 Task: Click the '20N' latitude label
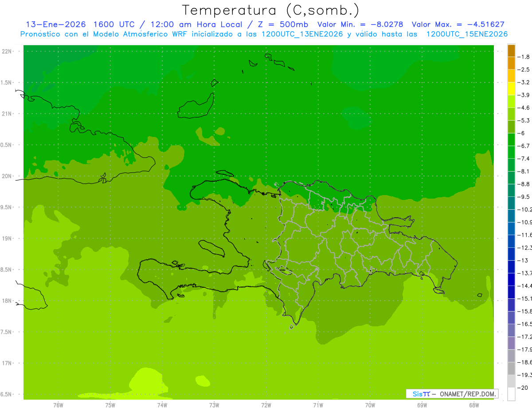coord(8,176)
